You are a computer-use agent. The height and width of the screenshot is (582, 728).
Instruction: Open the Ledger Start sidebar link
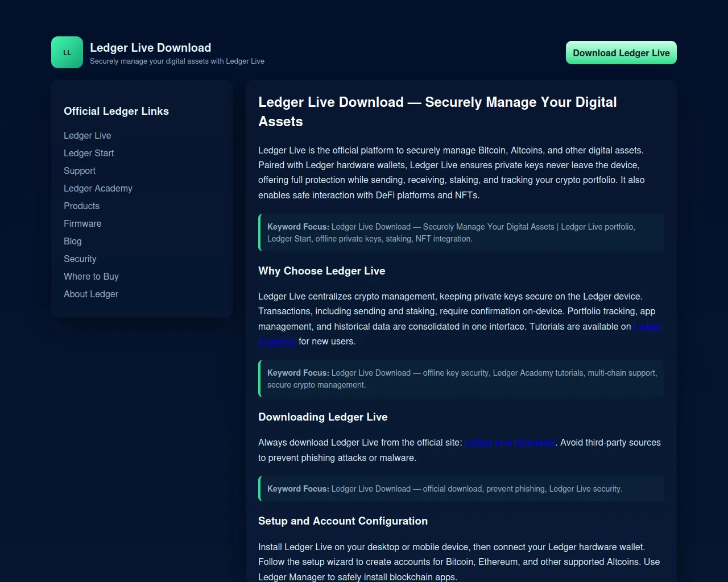[x=89, y=153]
